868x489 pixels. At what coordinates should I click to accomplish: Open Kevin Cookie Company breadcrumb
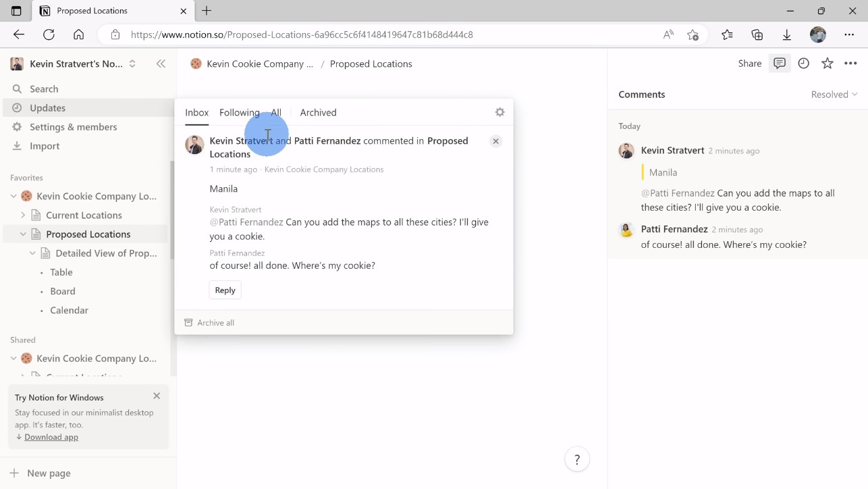click(252, 63)
